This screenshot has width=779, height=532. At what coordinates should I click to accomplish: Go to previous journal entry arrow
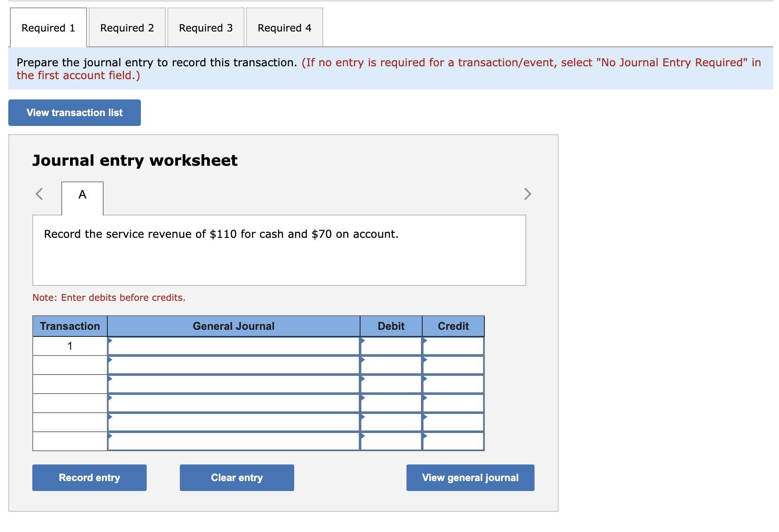tap(39, 194)
